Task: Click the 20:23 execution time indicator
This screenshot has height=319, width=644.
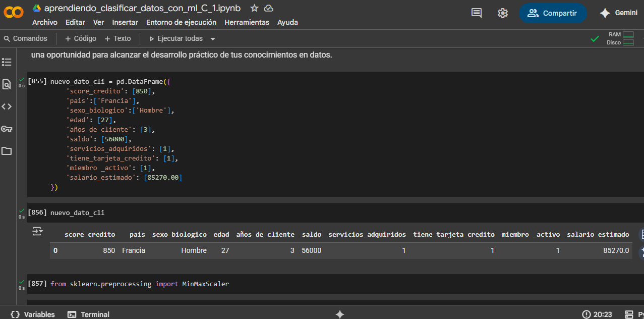Action: coord(597,314)
